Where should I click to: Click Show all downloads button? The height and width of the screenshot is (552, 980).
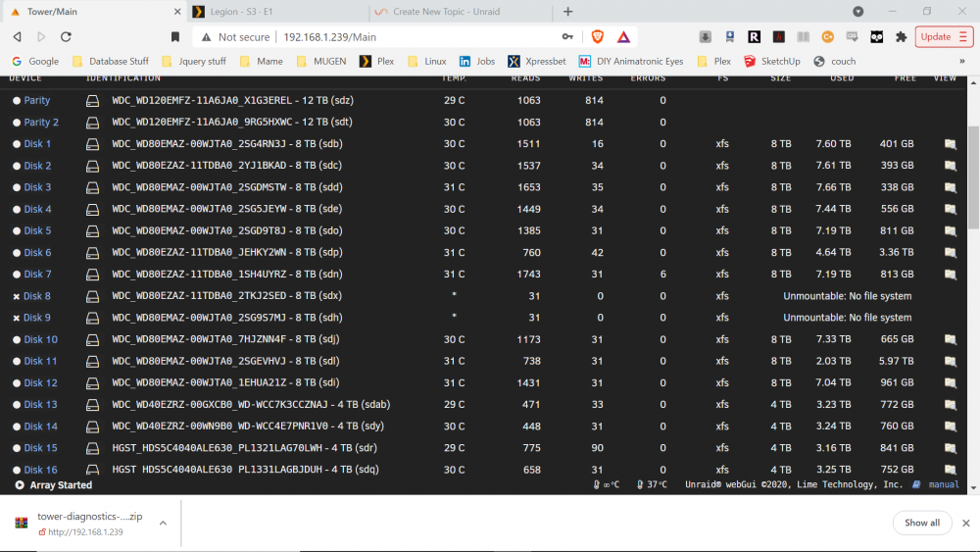tap(922, 523)
